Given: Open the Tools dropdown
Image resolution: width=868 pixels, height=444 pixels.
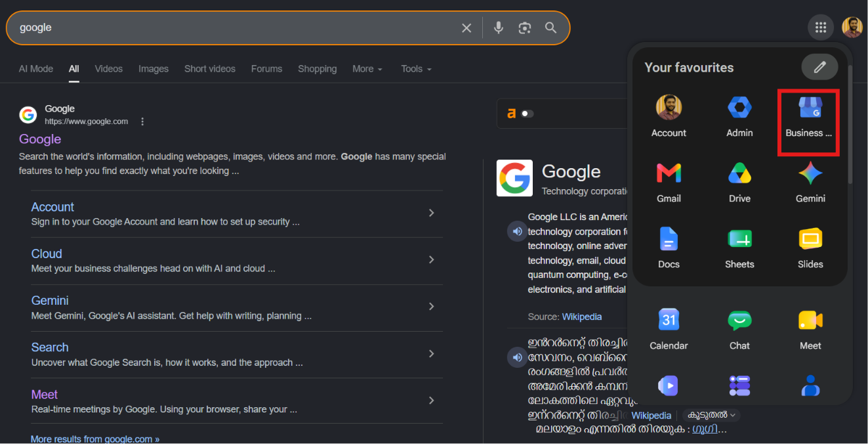Looking at the screenshot, I should click(x=417, y=69).
